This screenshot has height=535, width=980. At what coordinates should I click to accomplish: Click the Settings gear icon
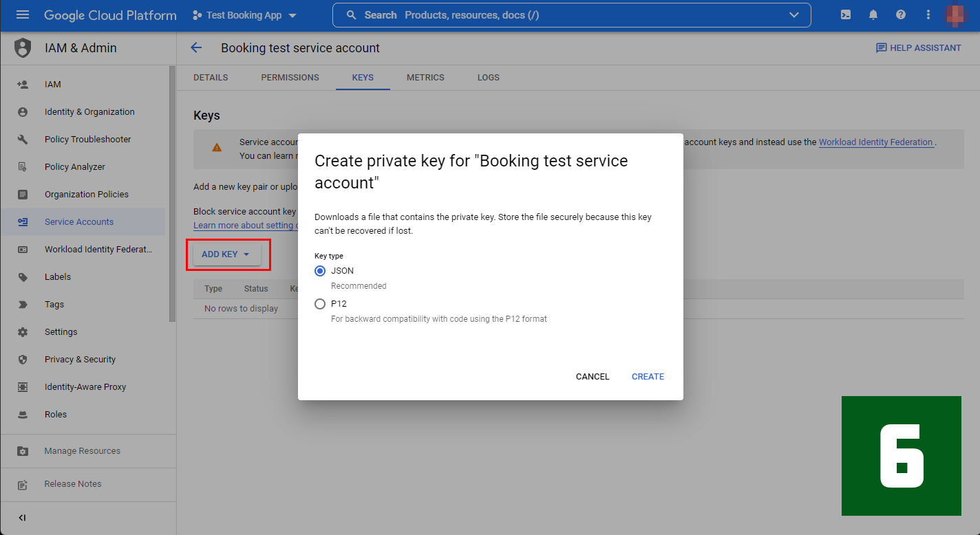tap(23, 331)
